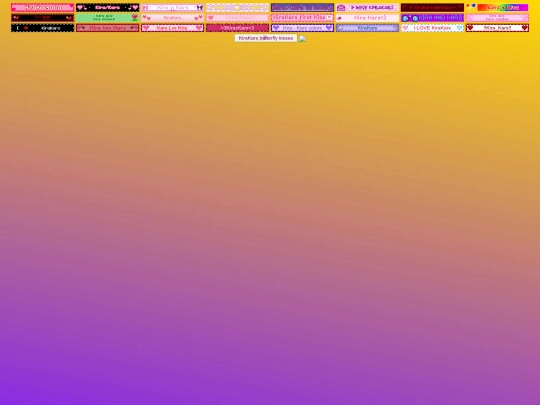Click the lavender checkered banner with heart
This screenshot has height=405, width=540.
click(237, 8)
